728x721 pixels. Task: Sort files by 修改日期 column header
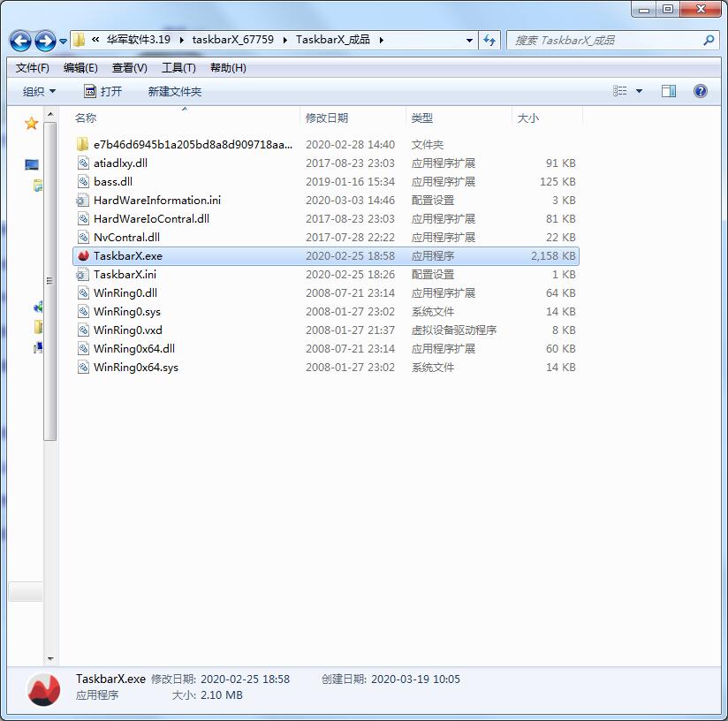pyautogui.click(x=327, y=118)
